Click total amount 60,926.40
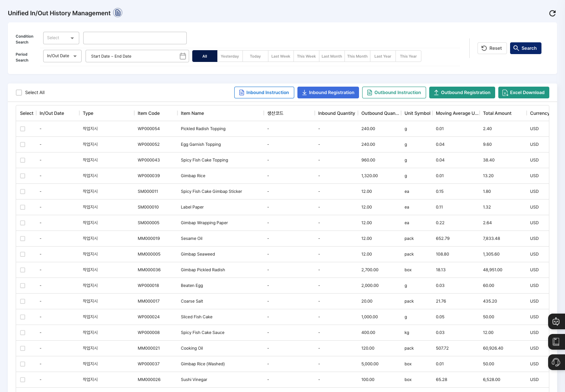Image resolution: width=565 pixels, height=392 pixels. [x=493, y=348]
